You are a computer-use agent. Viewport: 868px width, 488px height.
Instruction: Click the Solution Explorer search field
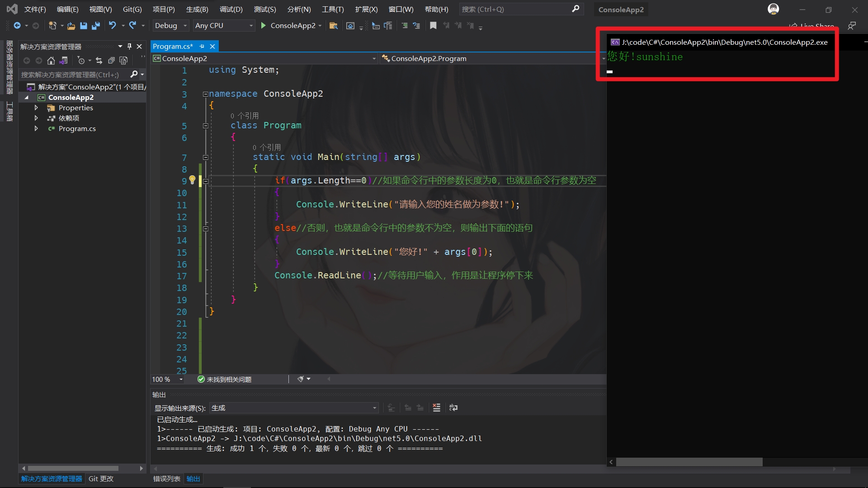click(x=72, y=75)
